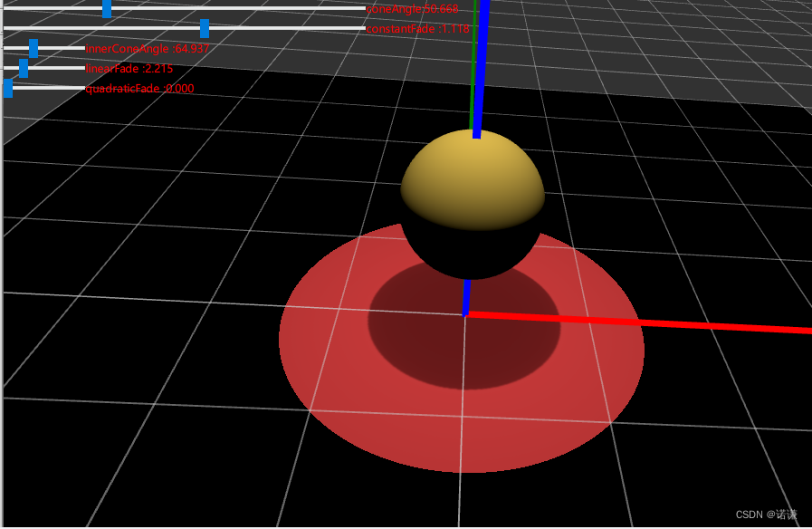Click the coneAngle slider track

[272, 9]
